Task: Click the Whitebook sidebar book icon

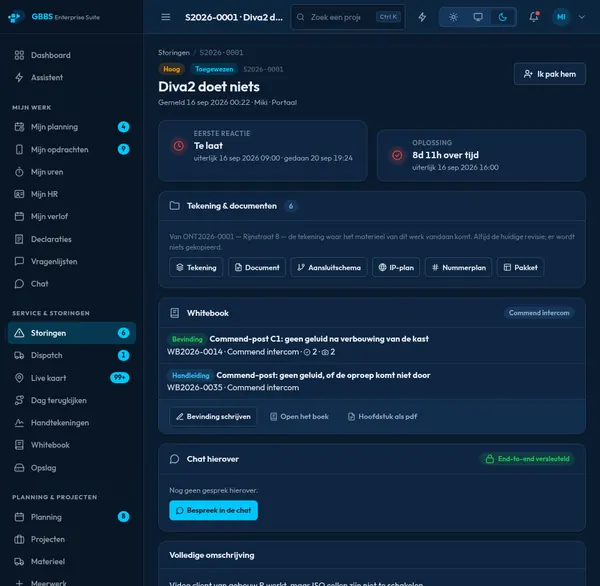Action: click(x=19, y=445)
